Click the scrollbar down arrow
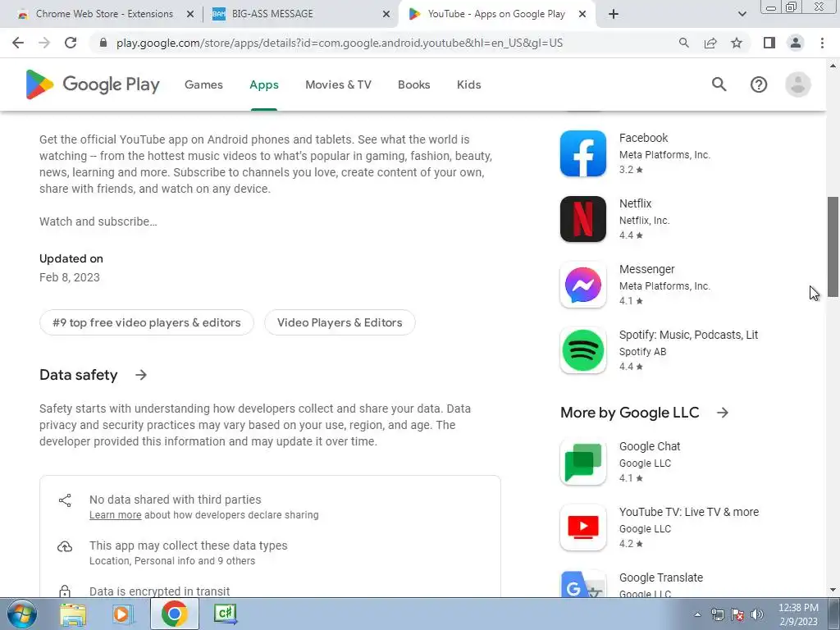Image resolution: width=840 pixels, height=630 pixels. pos(833,590)
